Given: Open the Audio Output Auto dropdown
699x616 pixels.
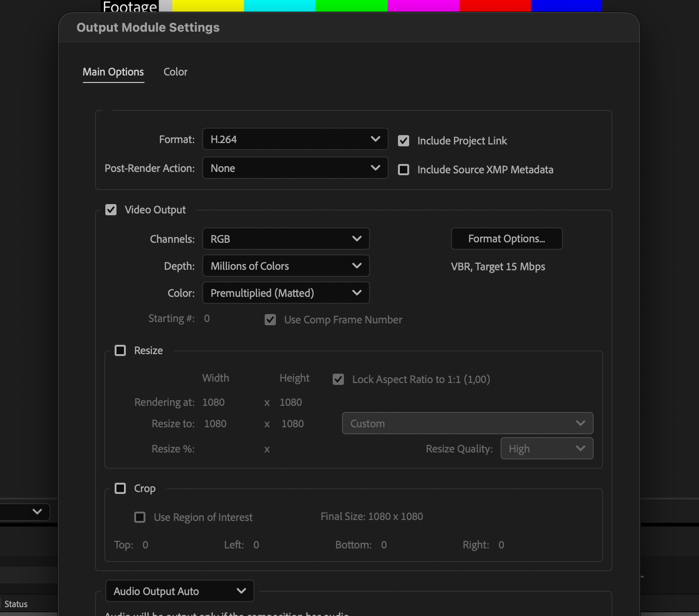Looking at the screenshot, I should click(x=180, y=591).
